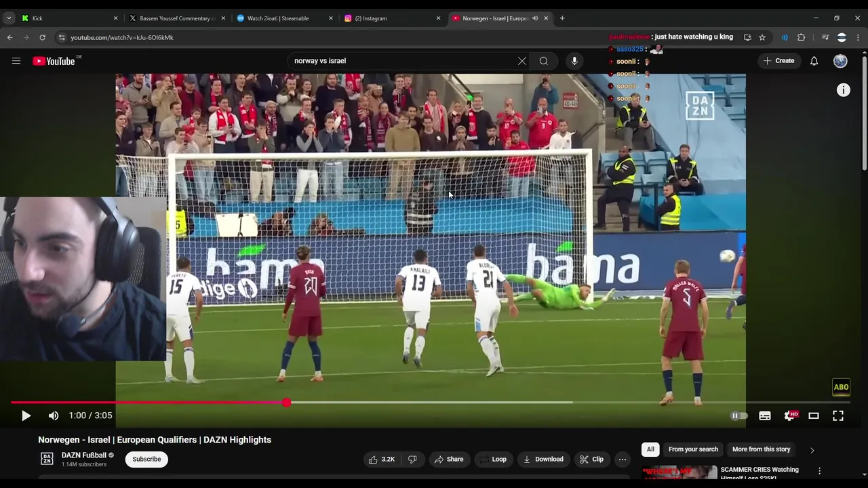
Task: Open the media control playlist icon
Action: (825, 37)
